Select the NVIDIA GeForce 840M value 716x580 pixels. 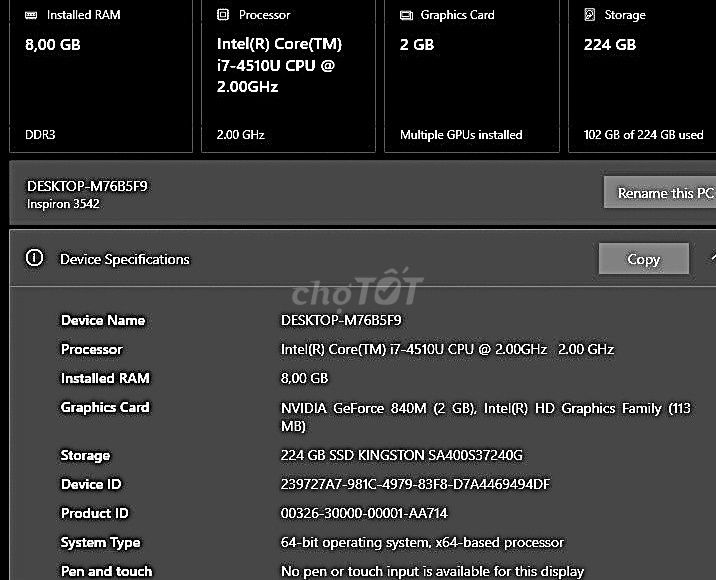pos(485,417)
